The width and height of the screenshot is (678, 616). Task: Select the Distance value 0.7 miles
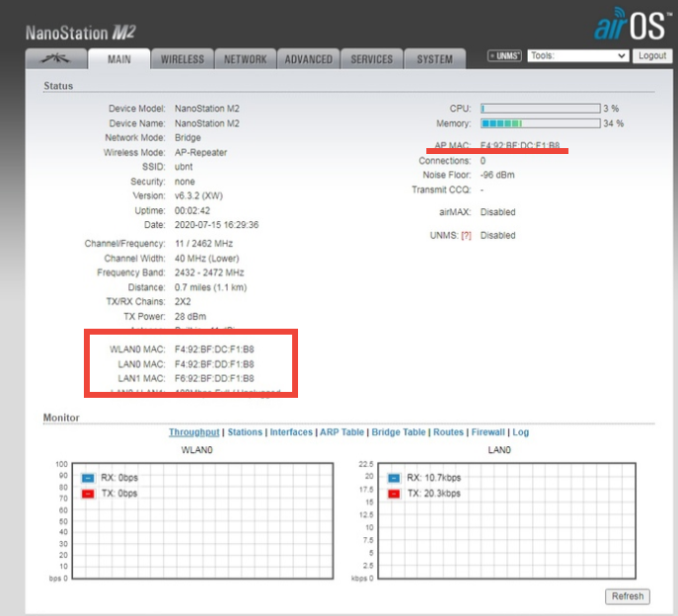pos(192,287)
